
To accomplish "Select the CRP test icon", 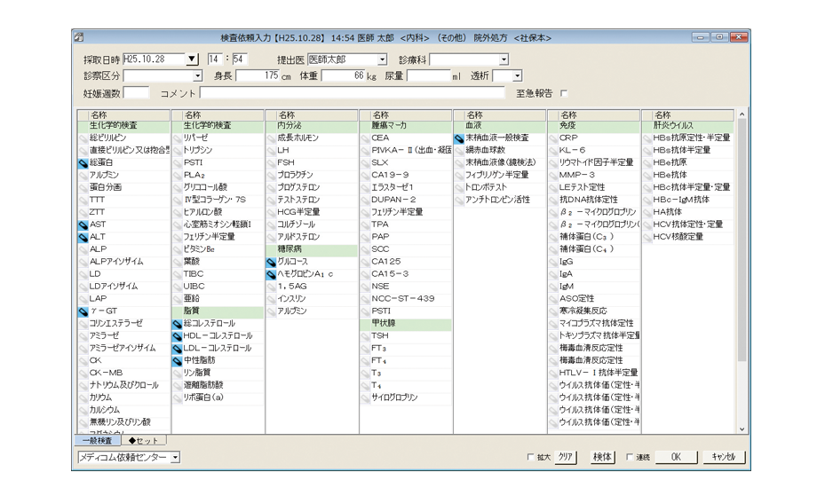I will pyautogui.click(x=553, y=138).
